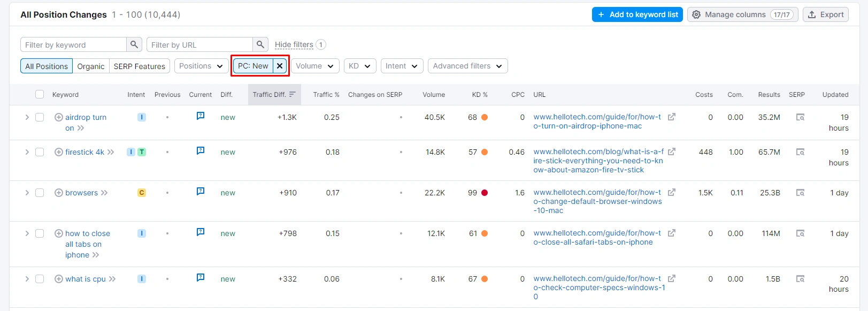Expand the browsers row

pos(27,193)
